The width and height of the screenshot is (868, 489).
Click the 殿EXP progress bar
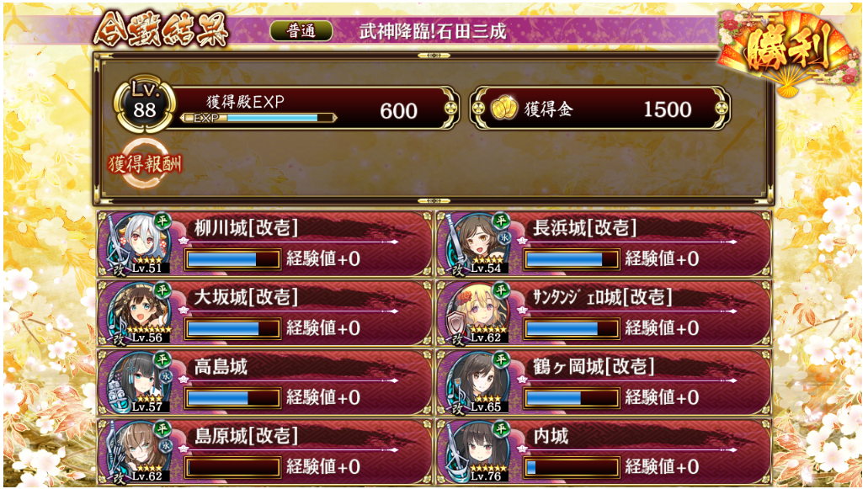258,118
